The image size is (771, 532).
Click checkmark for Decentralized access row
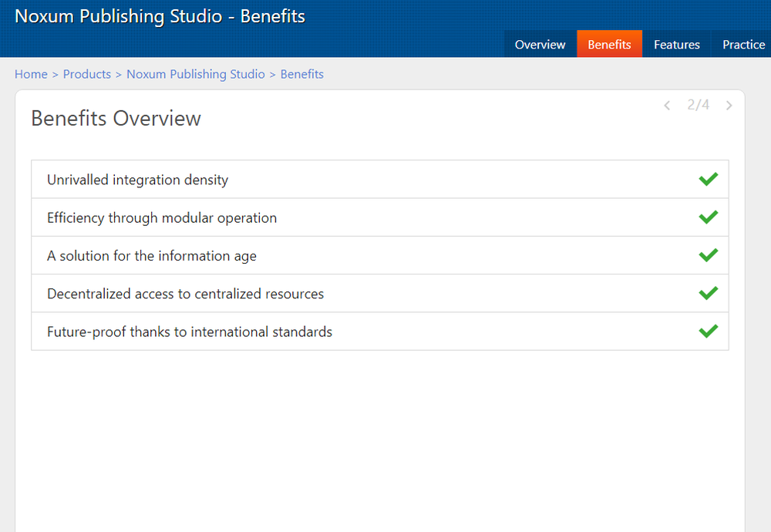[708, 293]
